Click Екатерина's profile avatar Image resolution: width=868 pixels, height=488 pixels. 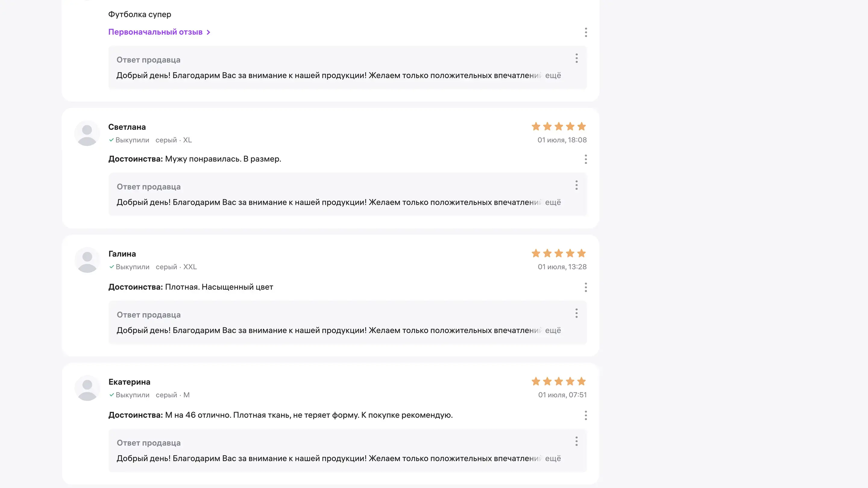(x=87, y=388)
